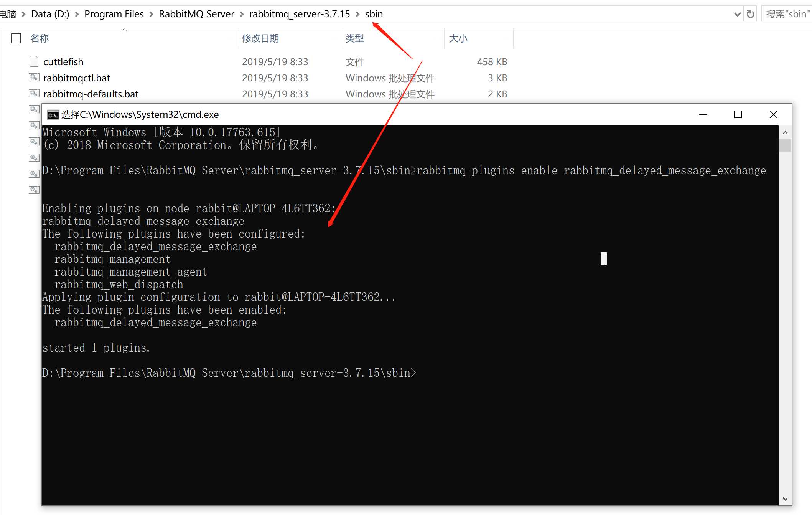Screen dimensions: 812x515
Task: Click the "started 1 plugins." line in cmd
Action: coord(96,348)
